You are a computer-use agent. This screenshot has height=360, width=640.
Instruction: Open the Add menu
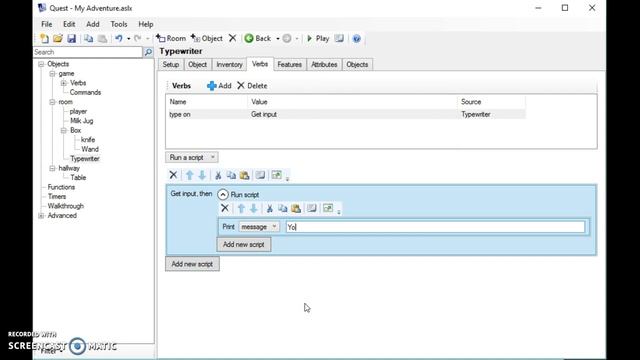pos(93,24)
